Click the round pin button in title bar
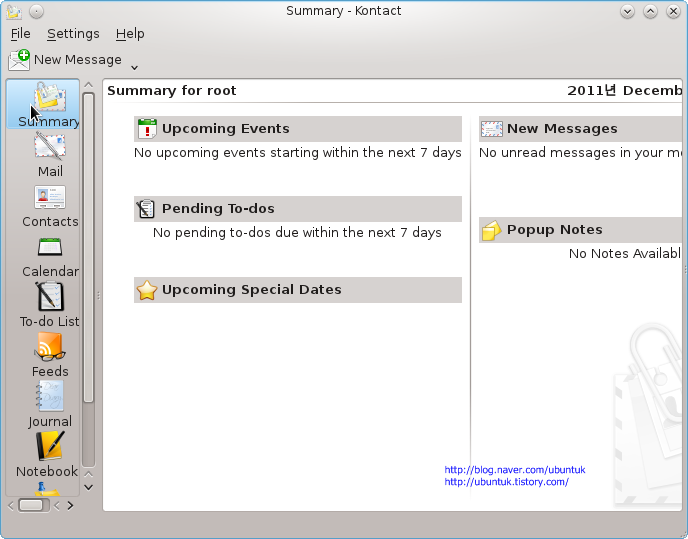 pos(36,11)
